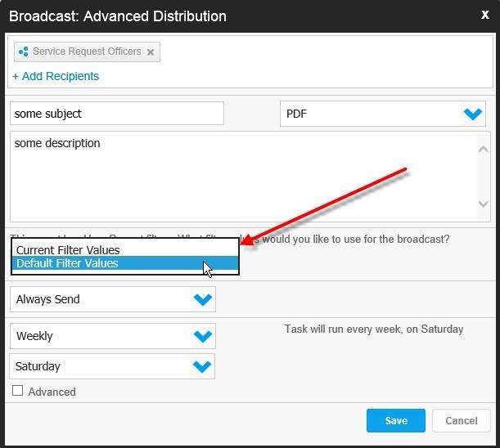Close the Broadcast dialog with X
The width and height of the screenshot is (500, 448).
[x=484, y=15]
